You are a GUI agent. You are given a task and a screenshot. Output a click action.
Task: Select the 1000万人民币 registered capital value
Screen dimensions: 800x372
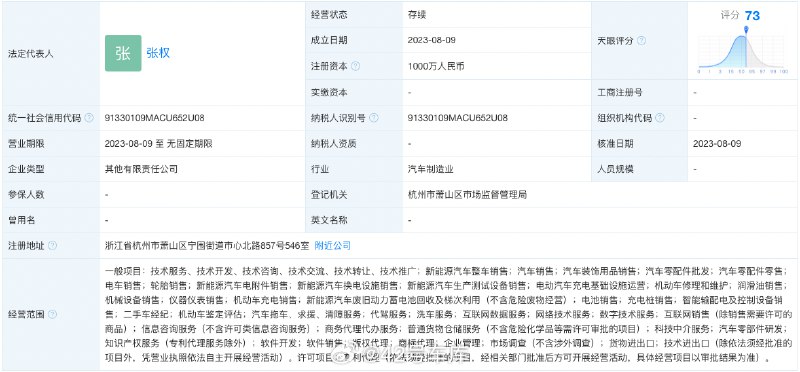point(436,66)
